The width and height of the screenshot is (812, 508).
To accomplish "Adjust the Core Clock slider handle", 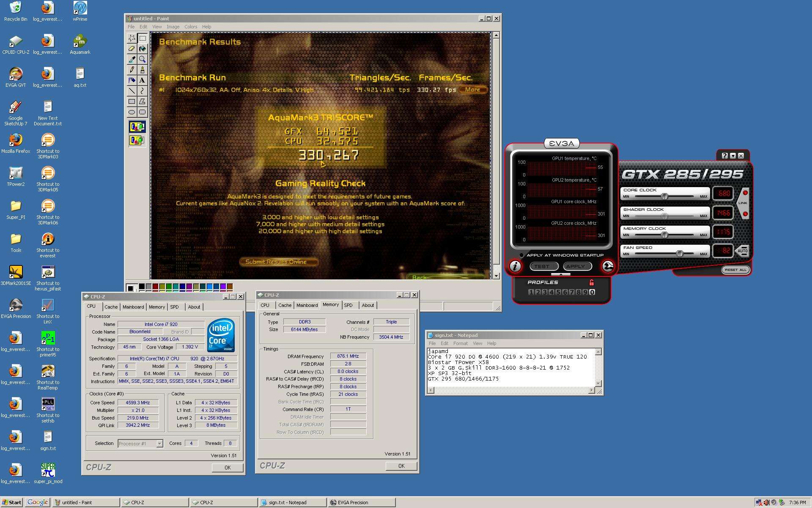I will (664, 196).
